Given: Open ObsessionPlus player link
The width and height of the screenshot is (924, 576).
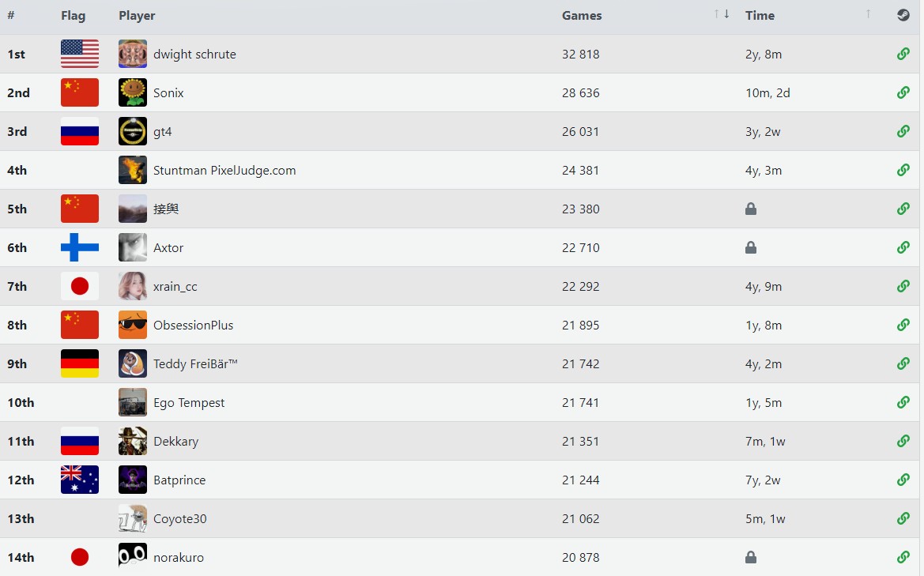Looking at the screenshot, I should tap(193, 325).
